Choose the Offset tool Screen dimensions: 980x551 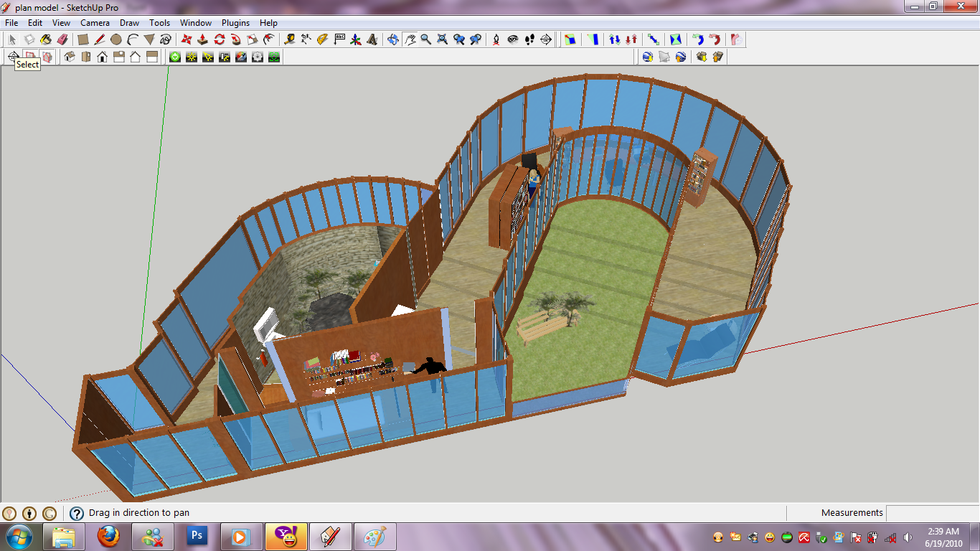(x=269, y=39)
